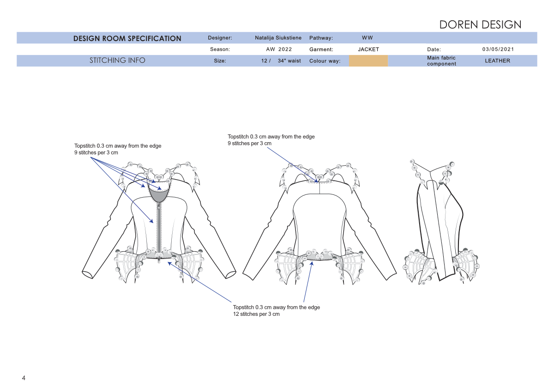554x392 pixels.
Task: Select the Colour way: label
Action: (325, 61)
